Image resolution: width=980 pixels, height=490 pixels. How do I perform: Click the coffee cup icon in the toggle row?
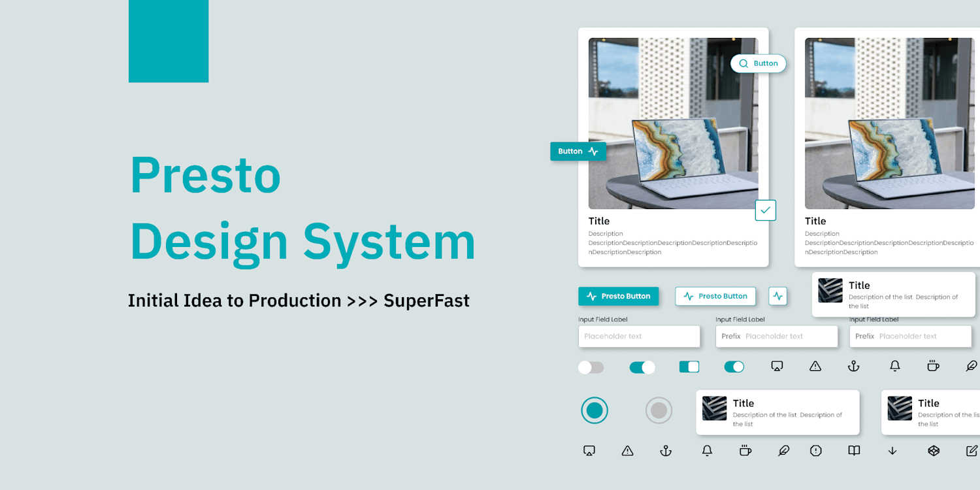[933, 366]
